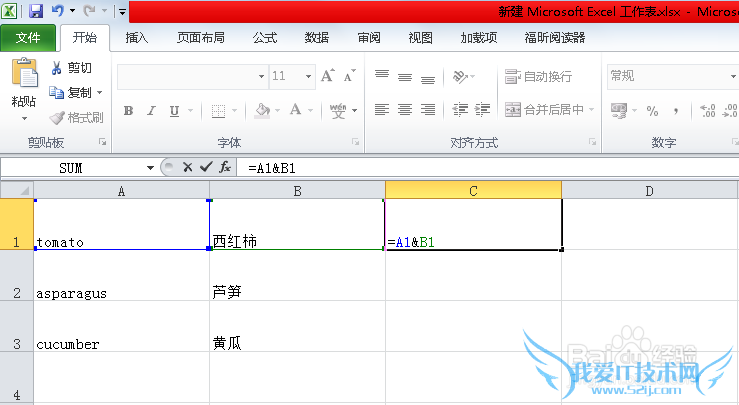Click the decrease font size icon
The width and height of the screenshot is (739, 405).
tap(349, 75)
